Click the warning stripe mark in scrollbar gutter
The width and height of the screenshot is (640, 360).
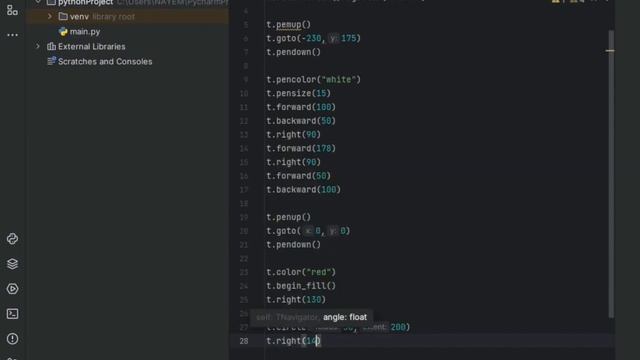[x=610, y=51]
